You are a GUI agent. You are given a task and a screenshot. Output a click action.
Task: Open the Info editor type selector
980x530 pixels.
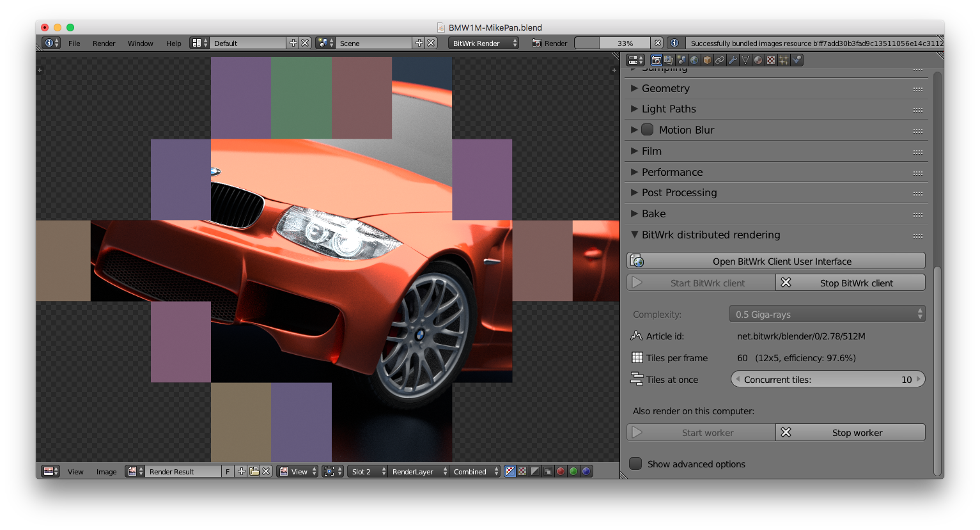(x=51, y=43)
